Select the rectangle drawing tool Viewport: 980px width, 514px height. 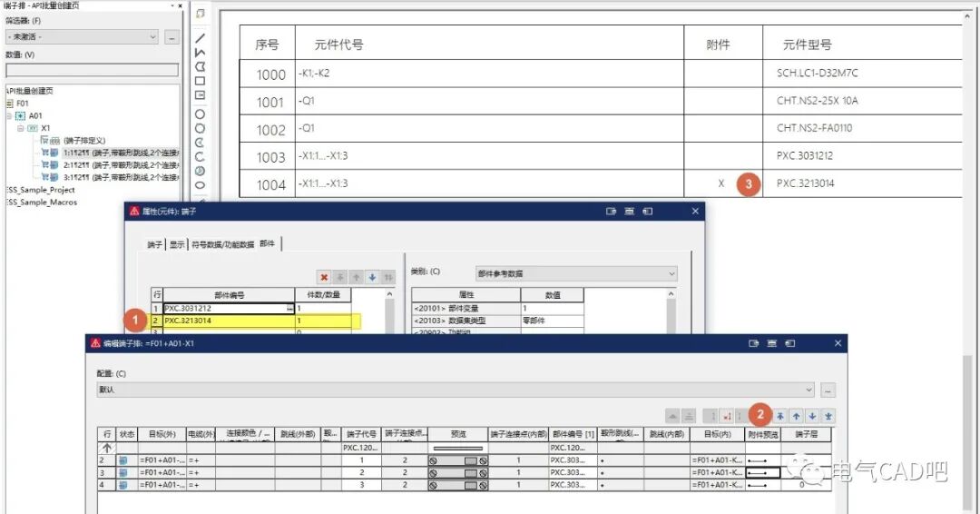tap(200, 81)
